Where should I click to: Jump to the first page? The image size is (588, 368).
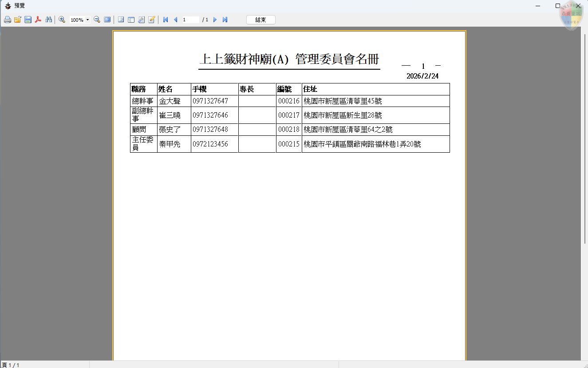point(165,20)
